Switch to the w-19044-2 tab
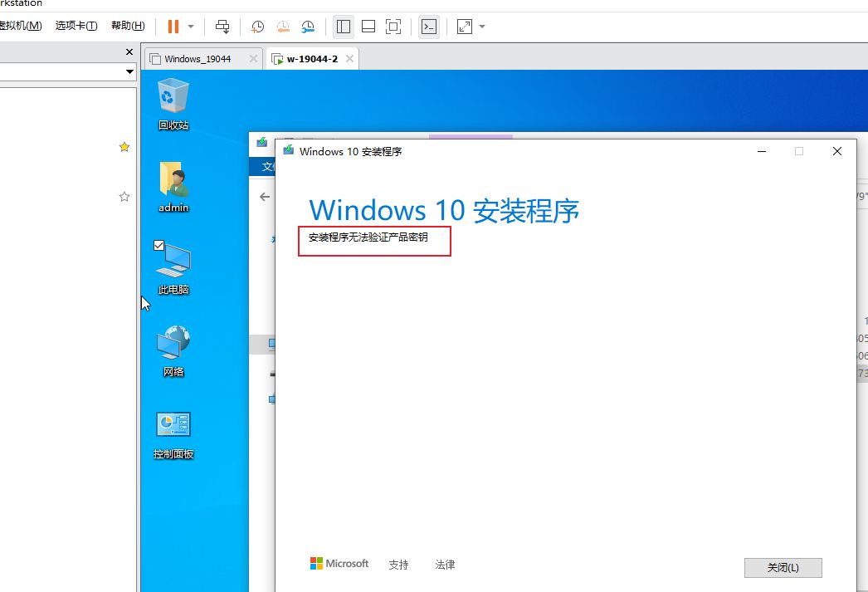868x592 pixels. 310,58
